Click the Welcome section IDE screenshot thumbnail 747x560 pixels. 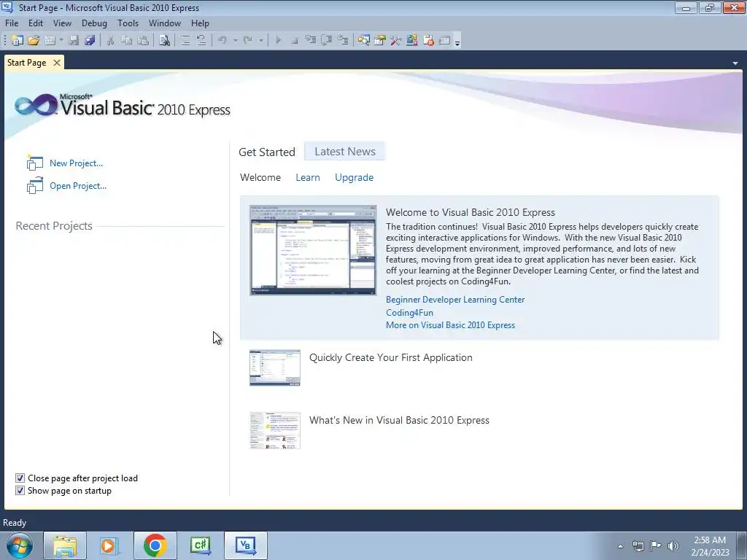click(x=313, y=250)
